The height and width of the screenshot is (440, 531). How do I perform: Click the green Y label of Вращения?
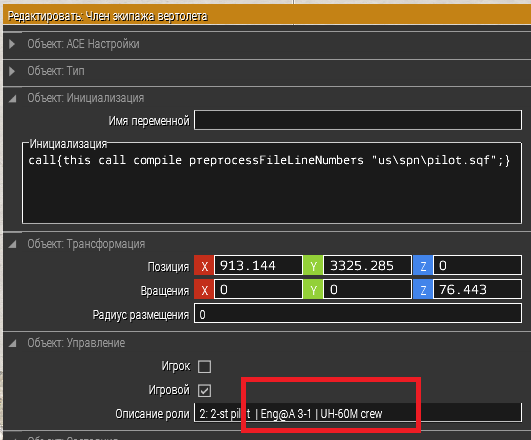point(313,289)
